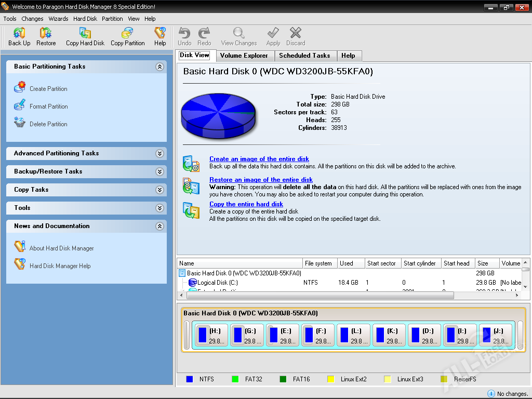The height and width of the screenshot is (399, 532).
Task: Click the Help toolbar icon
Action: [160, 33]
